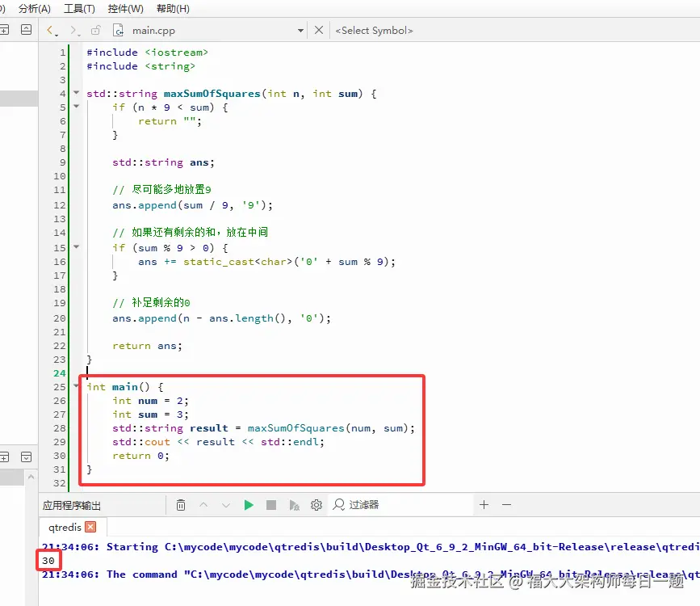Click the lower-left split plus icon
The height and width of the screenshot is (606, 700).
point(4,457)
